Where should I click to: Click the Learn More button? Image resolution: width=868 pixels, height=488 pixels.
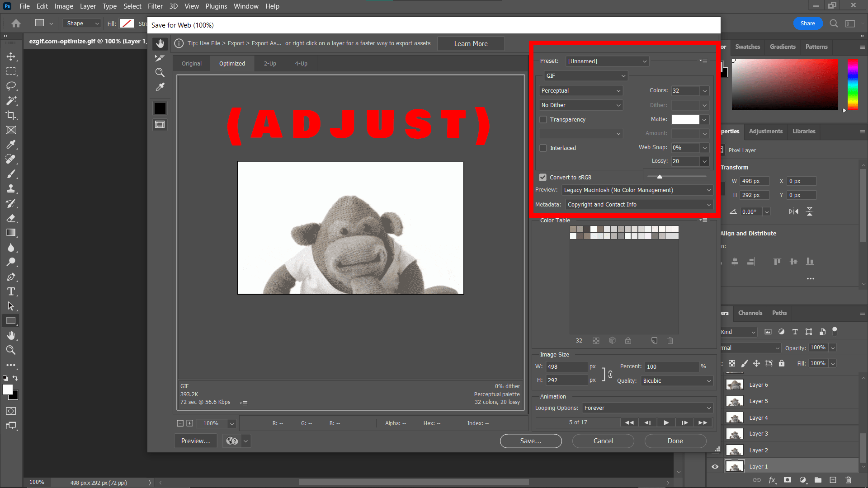coord(471,43)
